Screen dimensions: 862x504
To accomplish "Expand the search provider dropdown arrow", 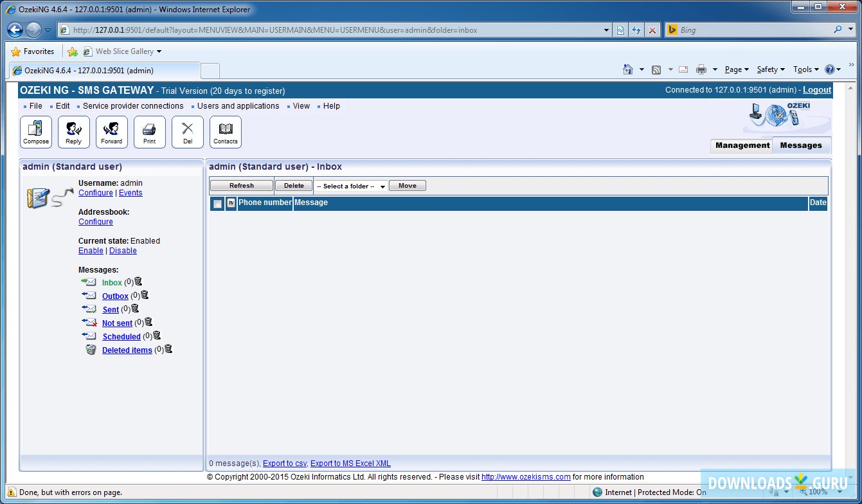I will click(x=852, y=30).
